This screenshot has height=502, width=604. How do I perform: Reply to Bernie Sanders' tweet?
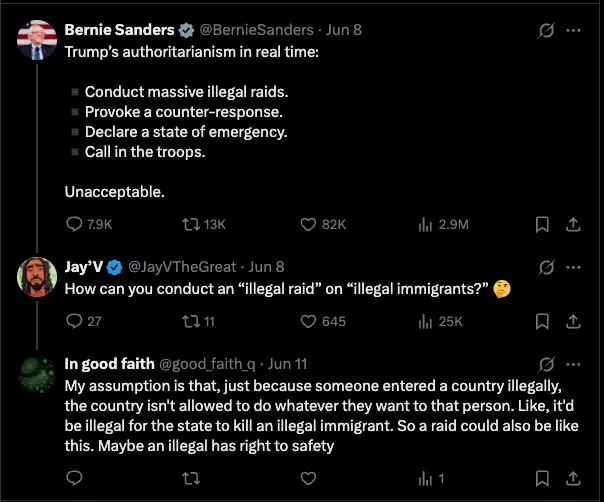tap(74, 224)
